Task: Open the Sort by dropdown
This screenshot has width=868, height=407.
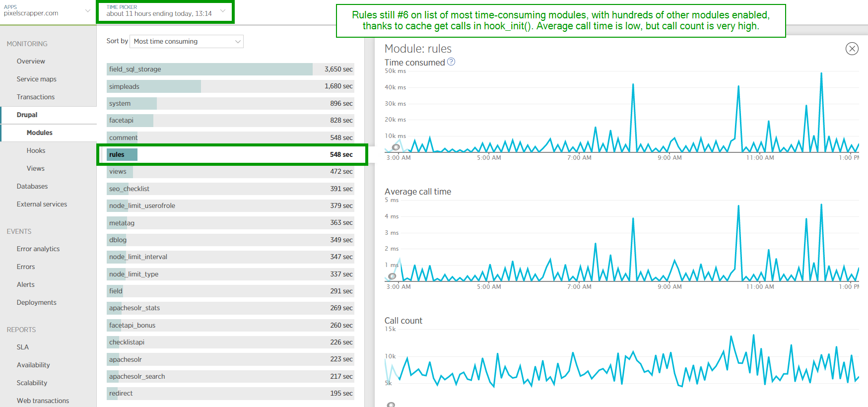Action: tap(187, 42)
